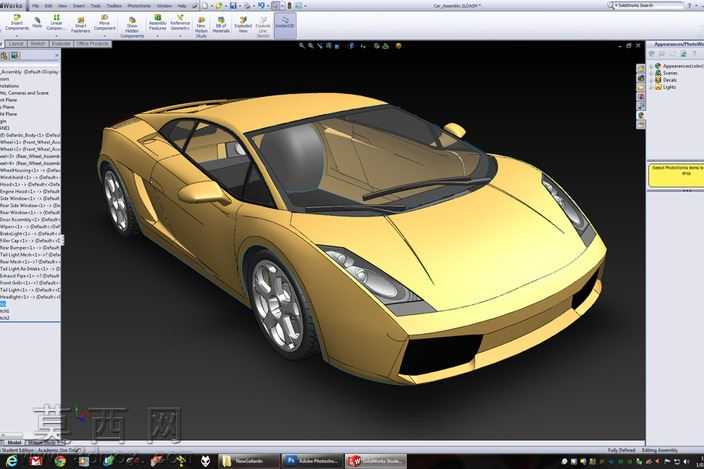This screenshot has width=704, height=469.
Task: Select Engine Hood component in feature tree
Action: tap(30, 191)
